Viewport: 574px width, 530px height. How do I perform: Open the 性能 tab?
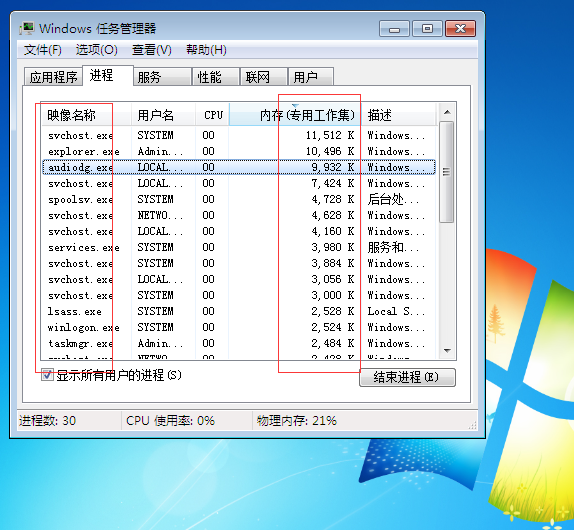click(x=216, y=77)
